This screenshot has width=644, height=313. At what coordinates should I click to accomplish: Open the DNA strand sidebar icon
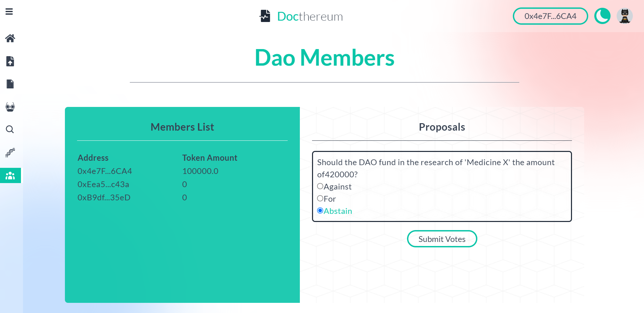tap(10, 153)
